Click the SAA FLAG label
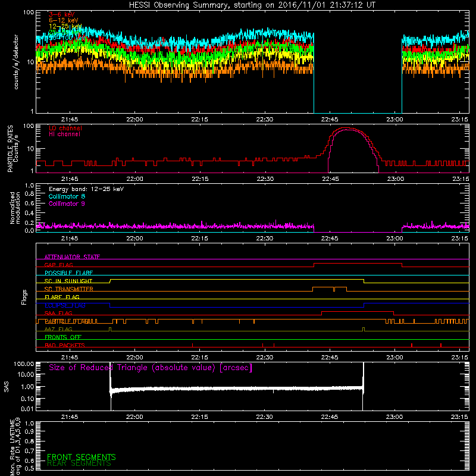 pyautogui.click(x=58, y=313)
